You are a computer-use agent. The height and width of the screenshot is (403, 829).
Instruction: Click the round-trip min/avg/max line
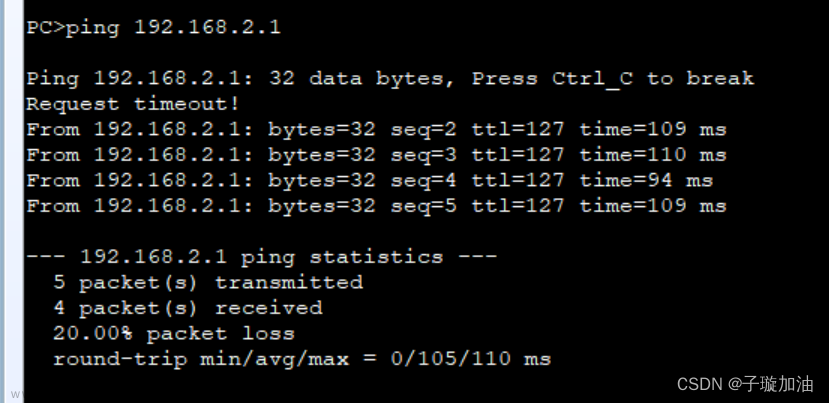(x=302, y=359)
